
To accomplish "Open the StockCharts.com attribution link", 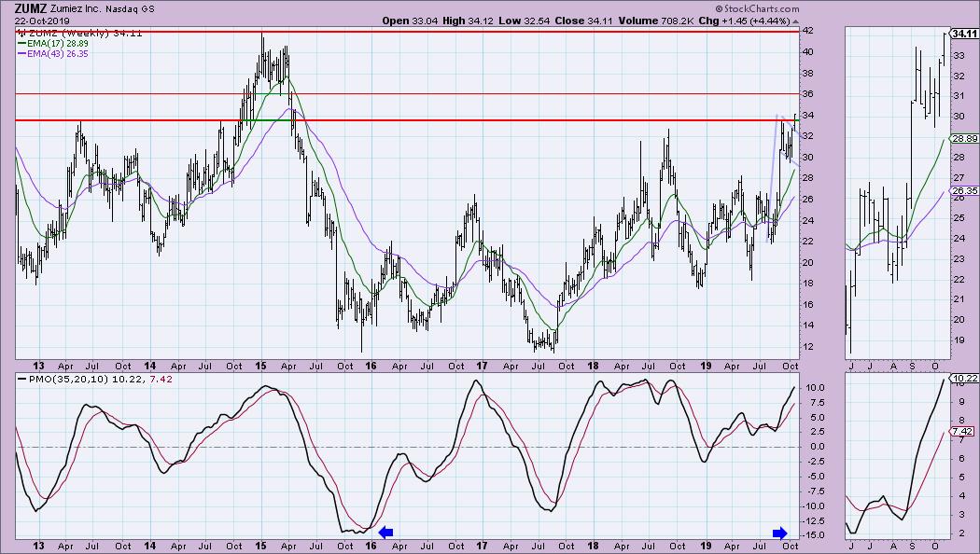I will [757, 8].
